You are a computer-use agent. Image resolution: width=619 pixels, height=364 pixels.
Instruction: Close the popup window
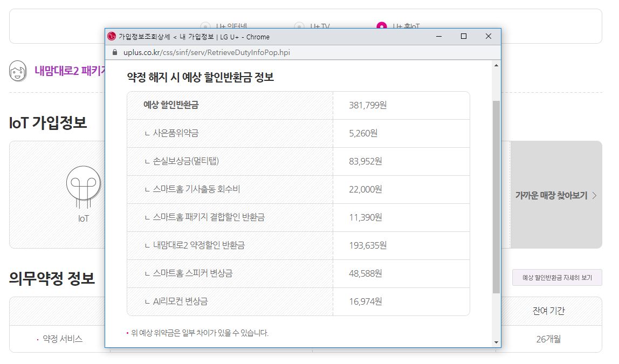point(488,37)
